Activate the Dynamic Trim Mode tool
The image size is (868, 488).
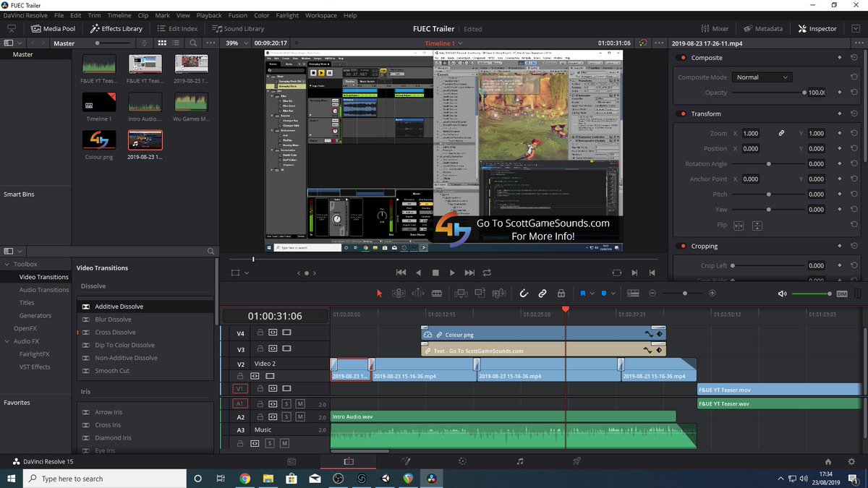click(x=418, y=293)
